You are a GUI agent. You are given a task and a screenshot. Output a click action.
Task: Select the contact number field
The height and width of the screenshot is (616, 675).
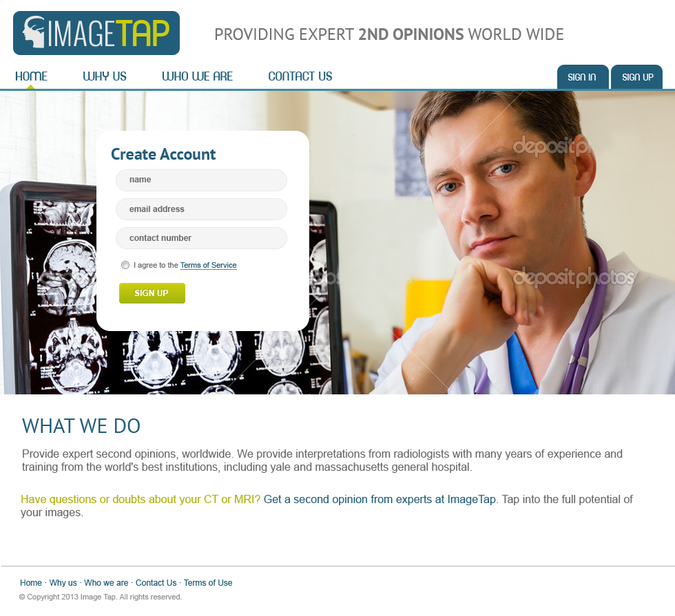point(201,238)
